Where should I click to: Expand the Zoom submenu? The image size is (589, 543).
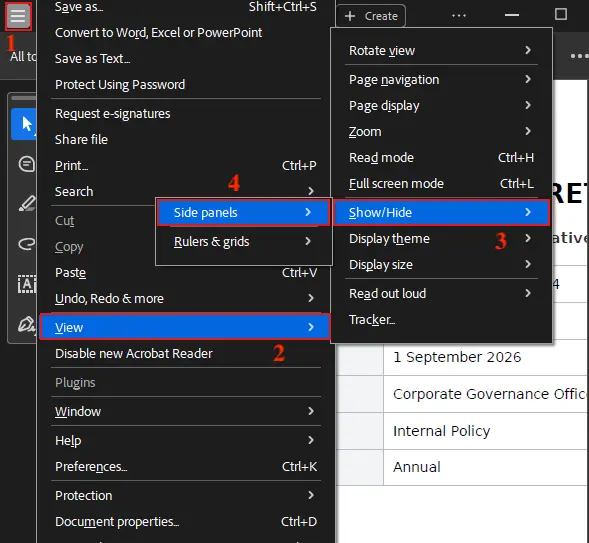pos(441,131)
